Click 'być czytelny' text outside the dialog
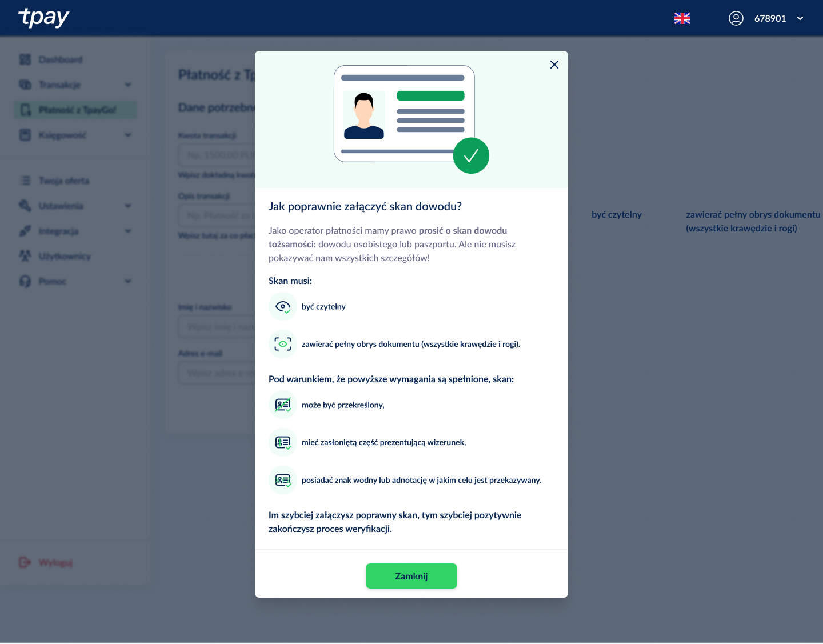Image resolution: width=823 pixels, height=644 pixels. (617, 215)
